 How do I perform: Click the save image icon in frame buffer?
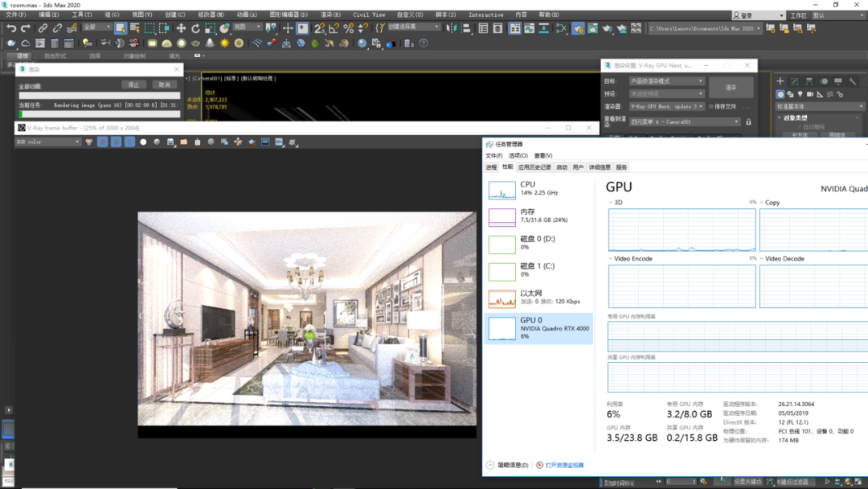170,142
